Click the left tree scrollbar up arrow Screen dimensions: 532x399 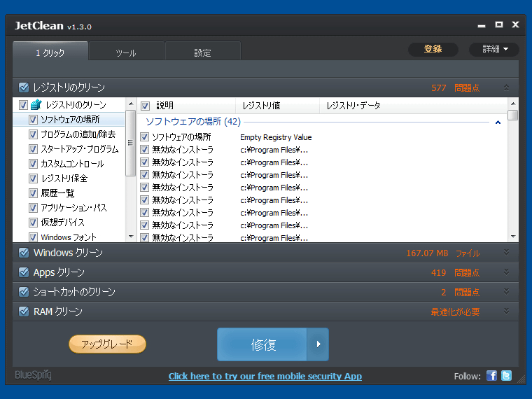[131, 104]
